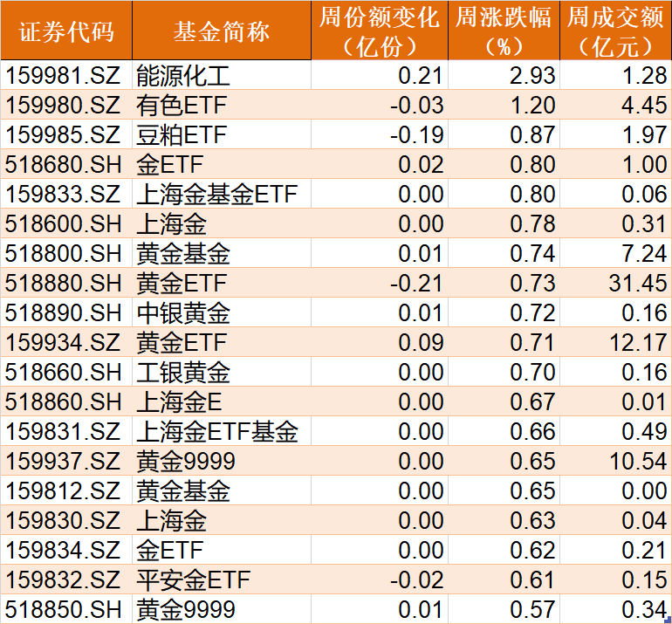Click the -0.02 share change cell
This screenshot has height=624, width=672.
(x=380, y=579)
